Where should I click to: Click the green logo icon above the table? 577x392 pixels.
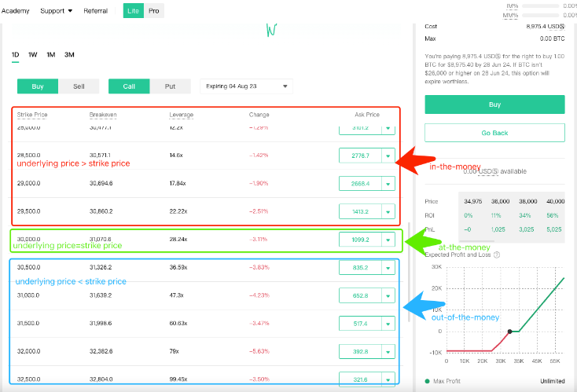point(271,31)
